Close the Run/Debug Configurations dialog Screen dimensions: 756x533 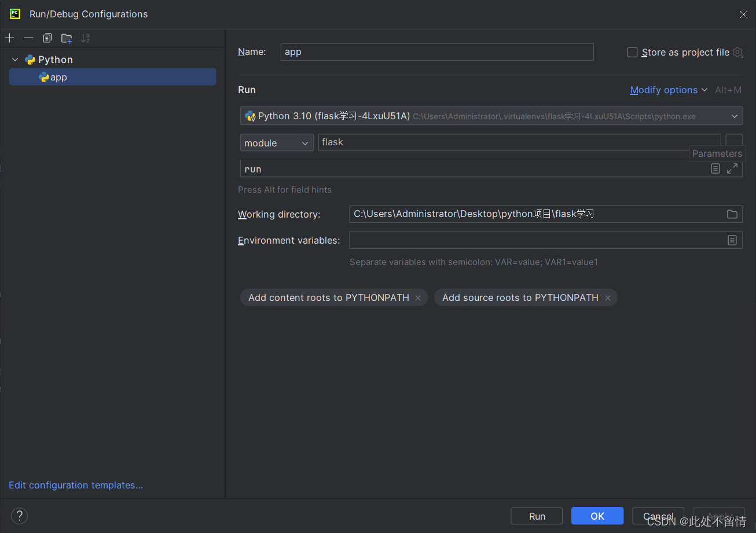744,14
